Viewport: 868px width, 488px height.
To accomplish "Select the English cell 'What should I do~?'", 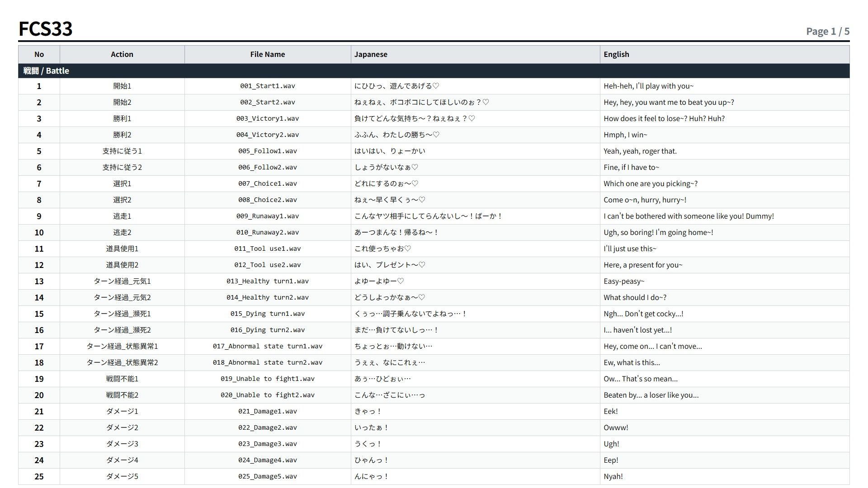I will click(725, 297).
